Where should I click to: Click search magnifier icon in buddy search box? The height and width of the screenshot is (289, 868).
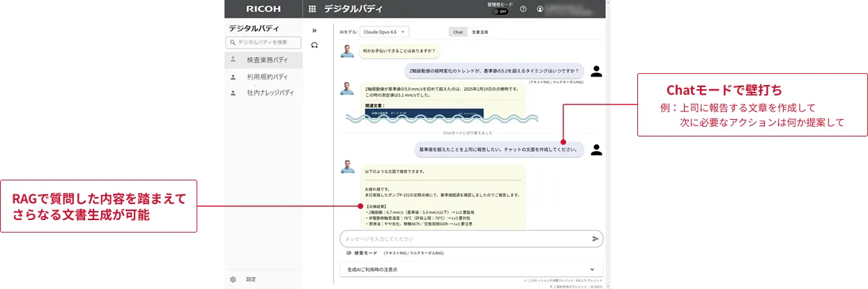[233, 42]
